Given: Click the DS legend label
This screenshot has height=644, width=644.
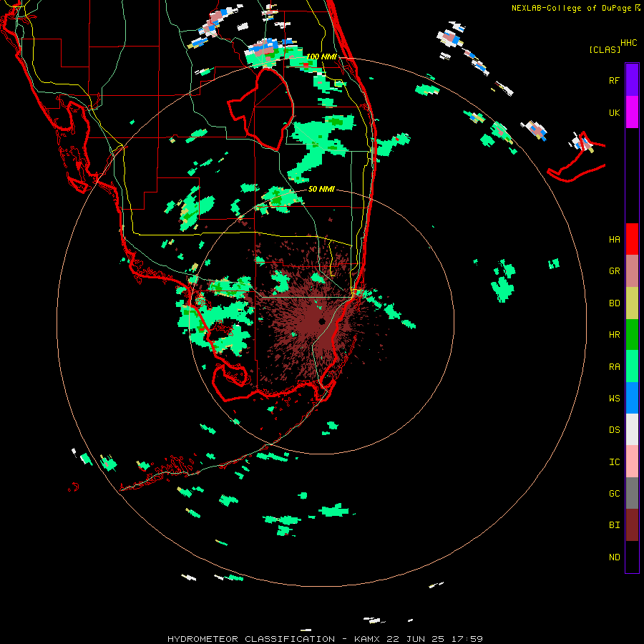Looking at the screenshot, I should click(614, 430).
